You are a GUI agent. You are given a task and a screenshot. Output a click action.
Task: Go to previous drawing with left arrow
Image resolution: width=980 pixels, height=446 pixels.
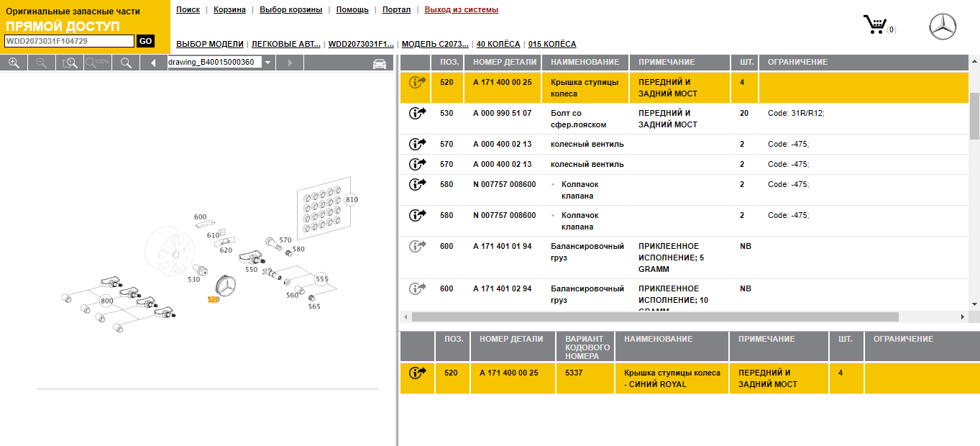click(x=153, y=63)
